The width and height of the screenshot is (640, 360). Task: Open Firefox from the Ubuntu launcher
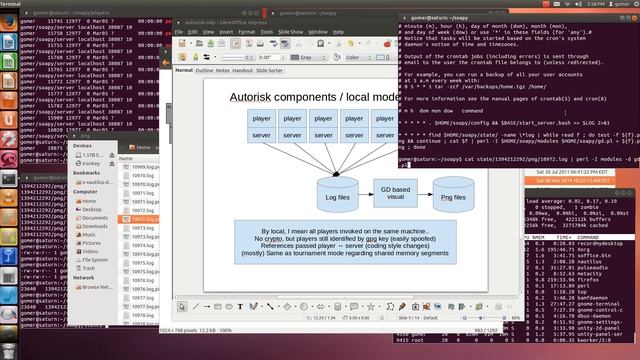point(9,22)
